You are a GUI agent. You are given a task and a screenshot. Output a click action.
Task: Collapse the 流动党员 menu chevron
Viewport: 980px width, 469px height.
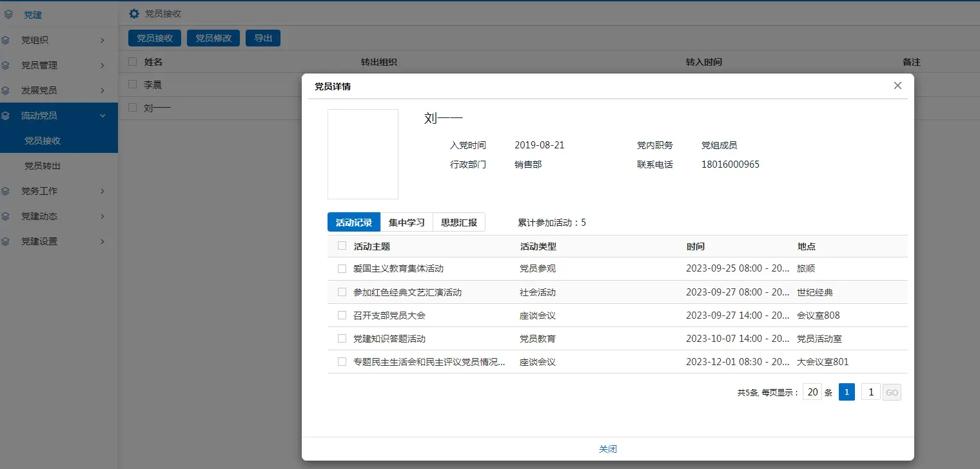coord(103,115)
